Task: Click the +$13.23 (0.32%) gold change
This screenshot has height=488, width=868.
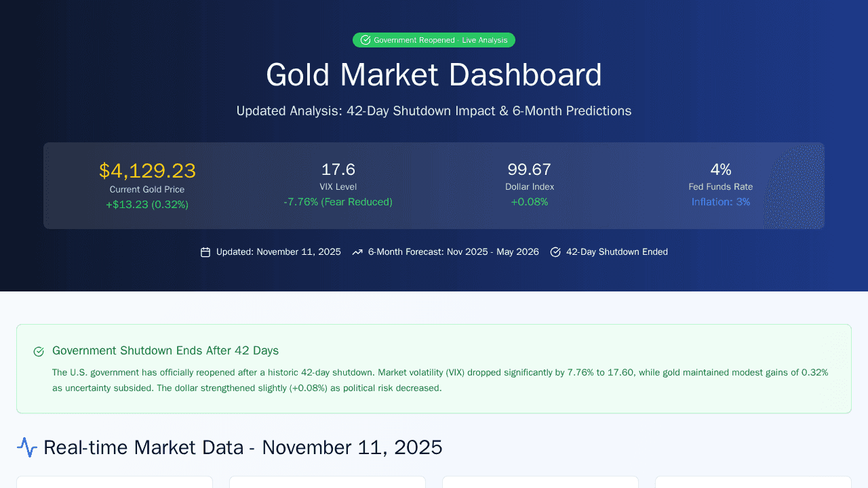Action: pos(147,205)
